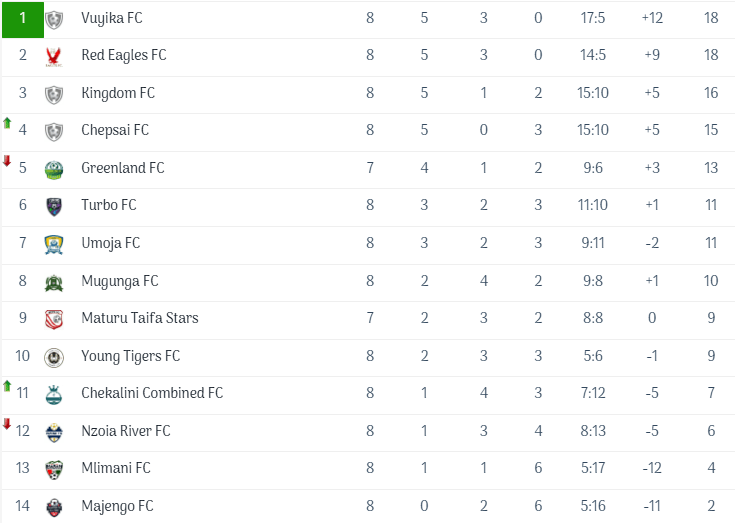Image resolution: width=735 pixels, height=523 pixels.
Task: Click the Nzoia River FC crest
Action: coord(54,432)
